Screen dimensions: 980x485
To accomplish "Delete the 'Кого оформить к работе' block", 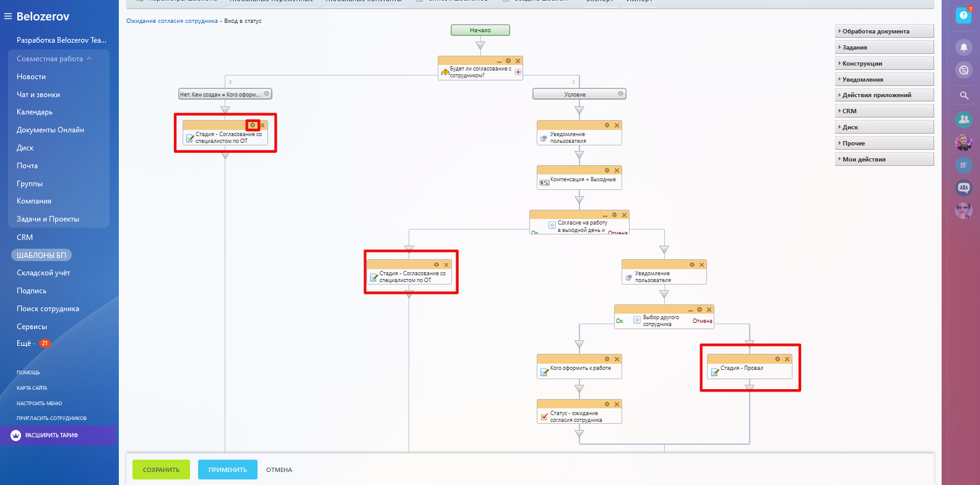I will point(617,359).
